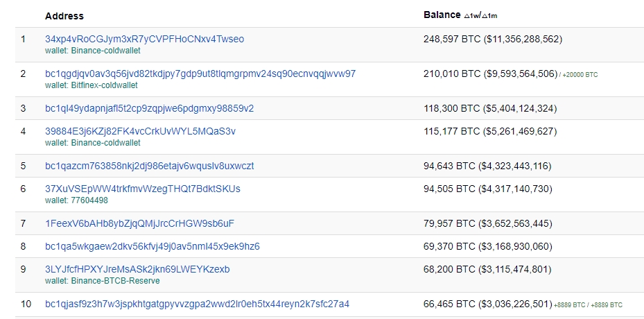
Task: Open address 34xp4vRoCGJym3xR7yCVPFHoCNxv4Twseo
Action: tap(144, 40)
